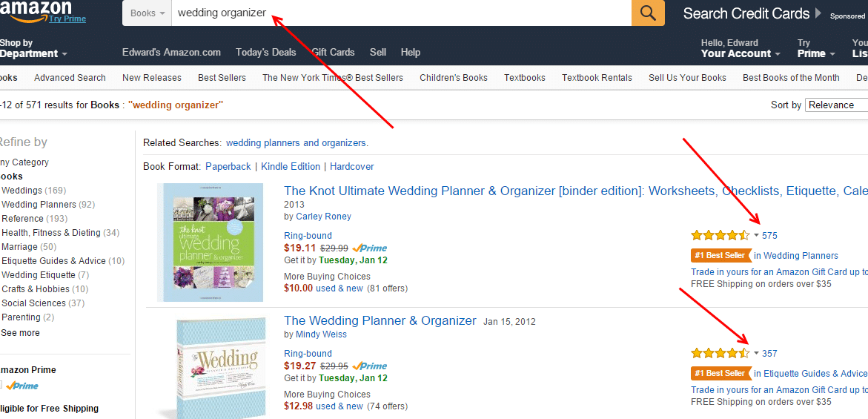The width and height of the screenshot is (868, 419).
Task: Click Prime badge next to $19.11 price
Action: pos(369,248)
